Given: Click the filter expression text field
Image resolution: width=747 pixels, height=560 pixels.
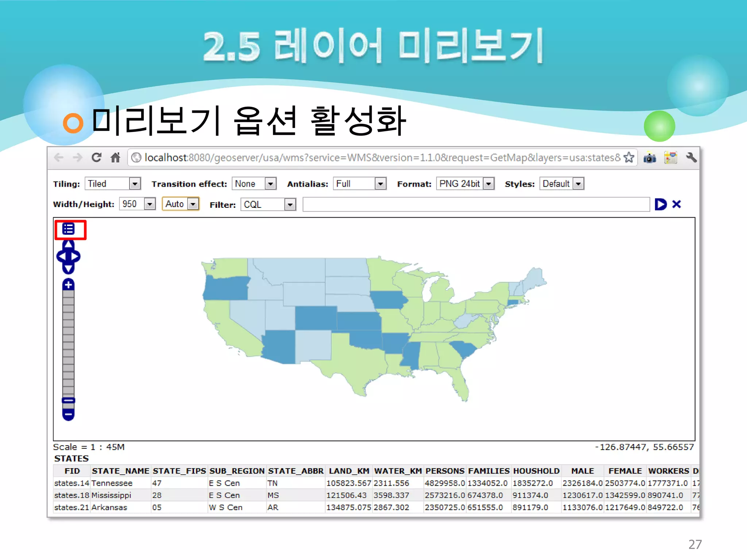Looking at the screenshot, I should coord(476,204).
